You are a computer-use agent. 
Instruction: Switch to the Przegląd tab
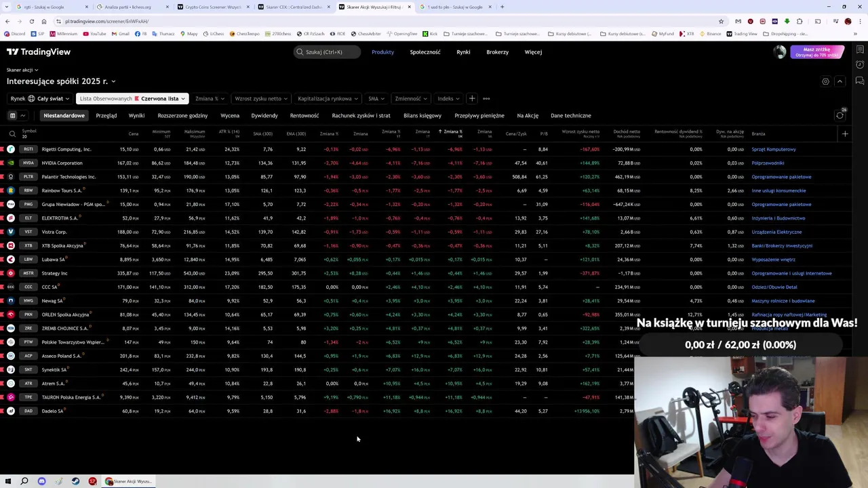tap(106, 115)
